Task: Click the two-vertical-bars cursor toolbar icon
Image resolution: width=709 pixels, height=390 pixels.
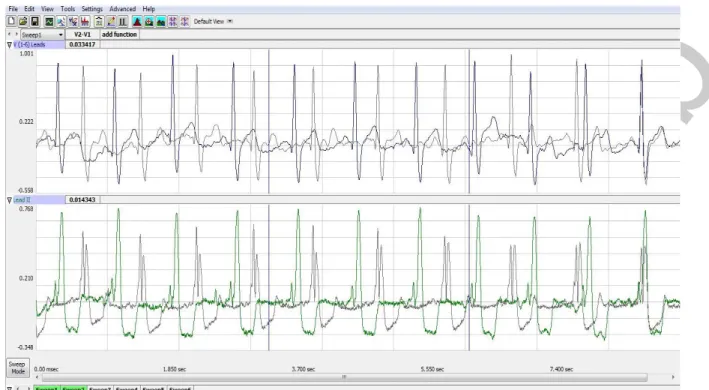Action: point(123,21)
